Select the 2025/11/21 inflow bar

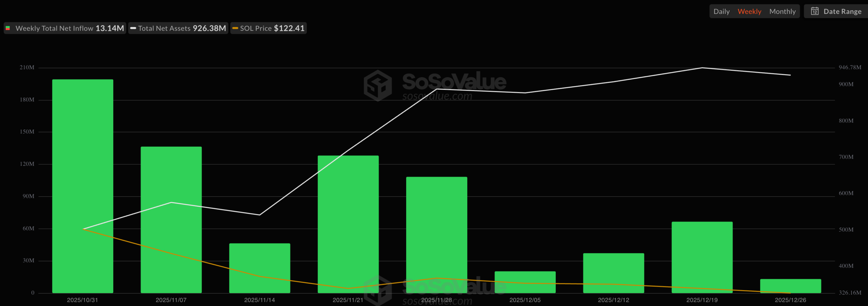[348, 224]
